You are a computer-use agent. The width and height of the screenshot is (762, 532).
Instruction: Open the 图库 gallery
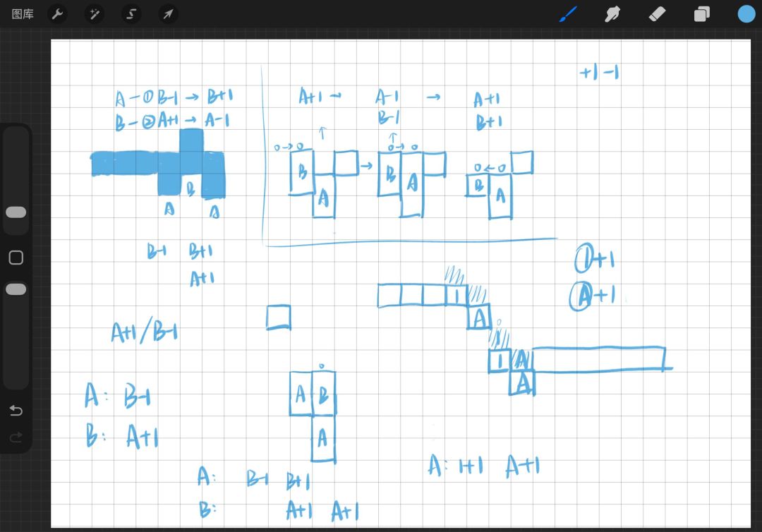(23, 14)
